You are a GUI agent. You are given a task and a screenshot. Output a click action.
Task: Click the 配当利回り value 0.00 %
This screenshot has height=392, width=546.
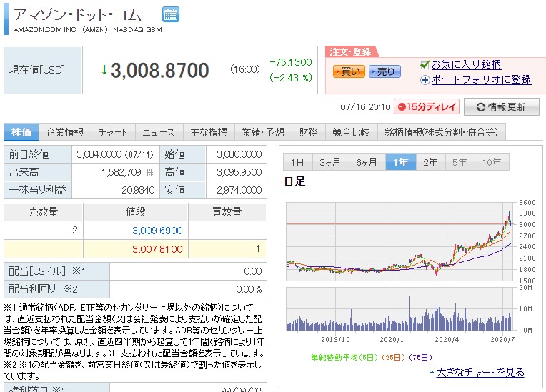click(249, 289)
